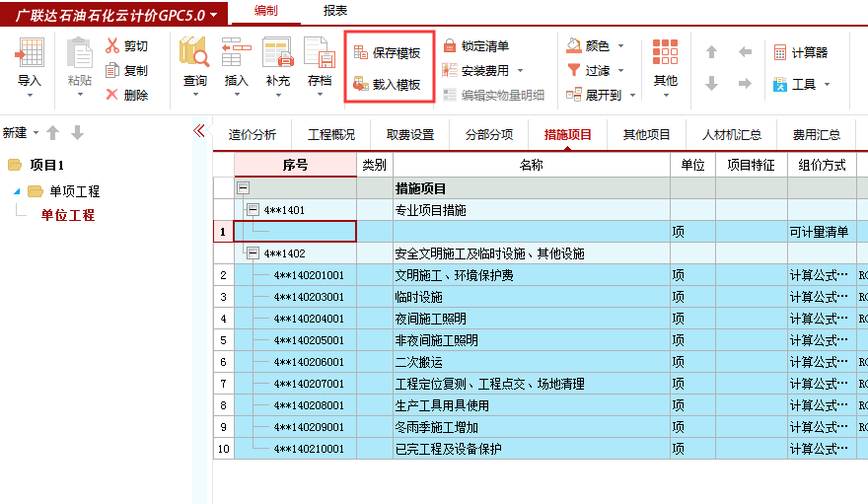This screenshot has width=868, height=504.
Task: Open the 新建 dropdown
Action: (36, 133)
